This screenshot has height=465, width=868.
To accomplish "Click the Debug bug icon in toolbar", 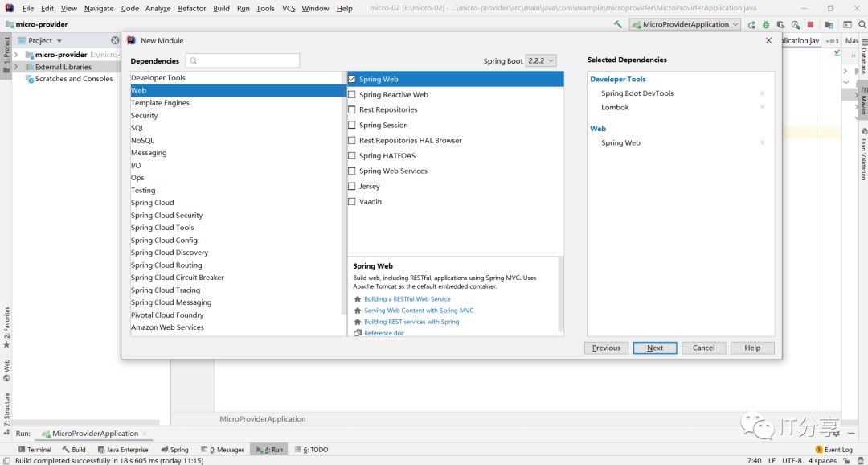I will click(766, 24).
